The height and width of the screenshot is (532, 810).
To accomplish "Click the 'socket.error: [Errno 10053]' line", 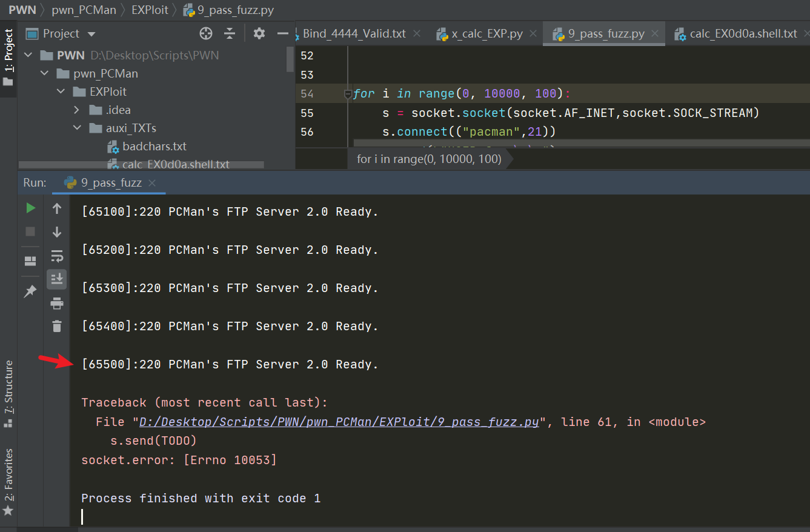I will point(179,460).
